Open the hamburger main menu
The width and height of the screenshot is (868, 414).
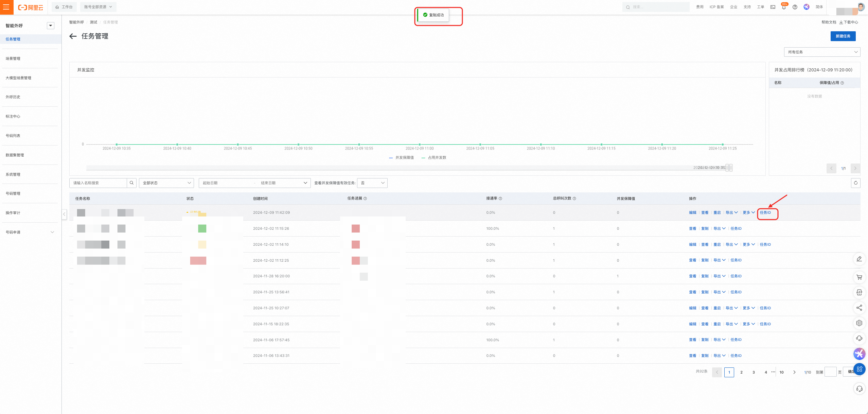(6, 7)
